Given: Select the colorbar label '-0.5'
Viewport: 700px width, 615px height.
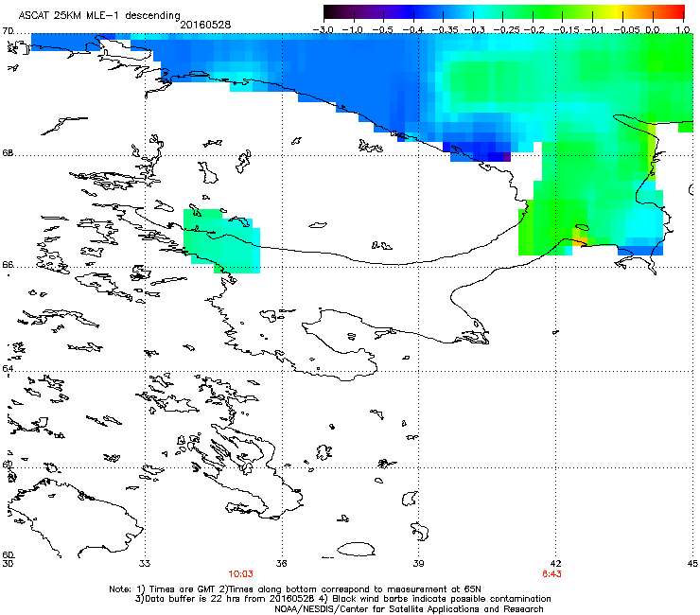Looking at the screenshot, I should [382, 30].
